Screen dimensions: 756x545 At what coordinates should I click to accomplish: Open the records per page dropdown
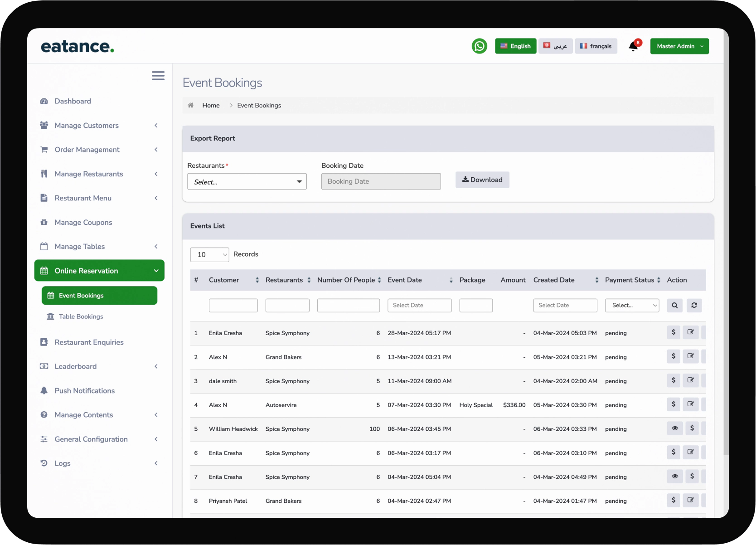coord(209,255)
